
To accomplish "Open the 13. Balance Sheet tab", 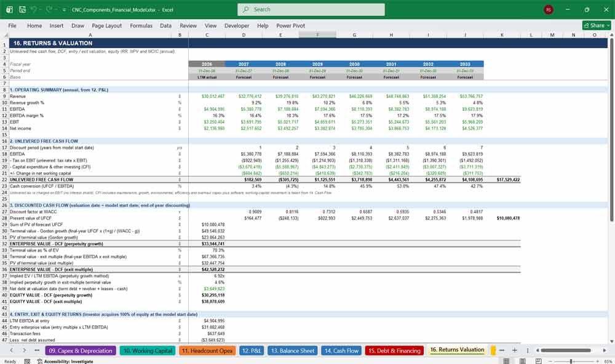I will pos(293,350).
